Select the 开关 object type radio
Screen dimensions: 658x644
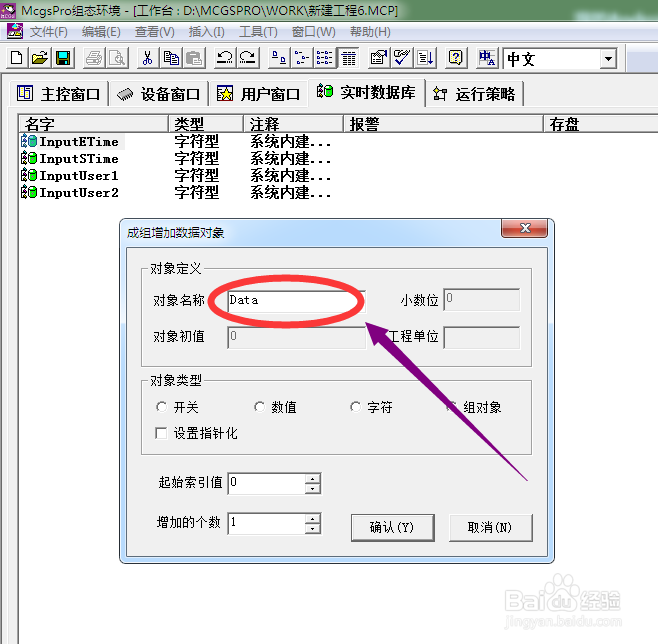[x=162, y=407]
